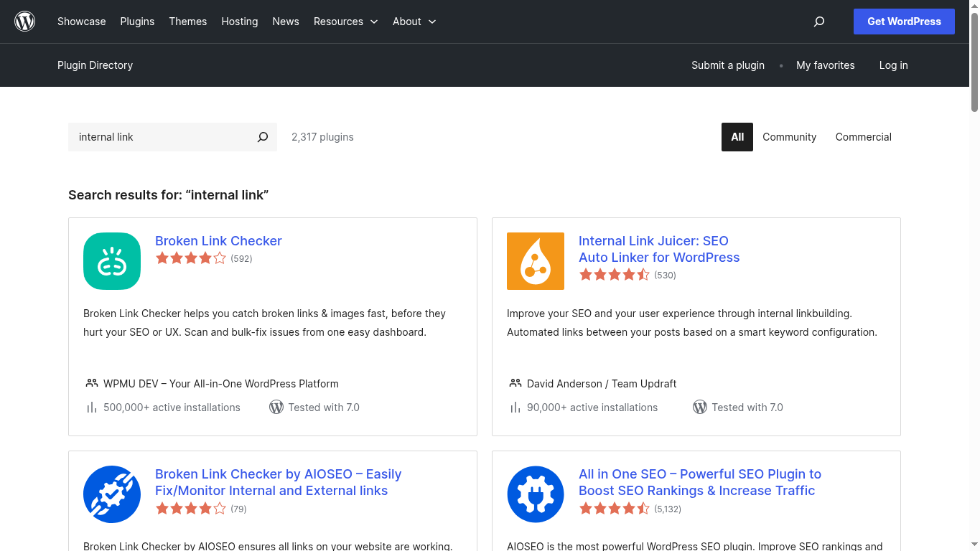Open Hosting in top navigation
The height and width of the screenshot is (551, 980).
(x=240, y=22)
